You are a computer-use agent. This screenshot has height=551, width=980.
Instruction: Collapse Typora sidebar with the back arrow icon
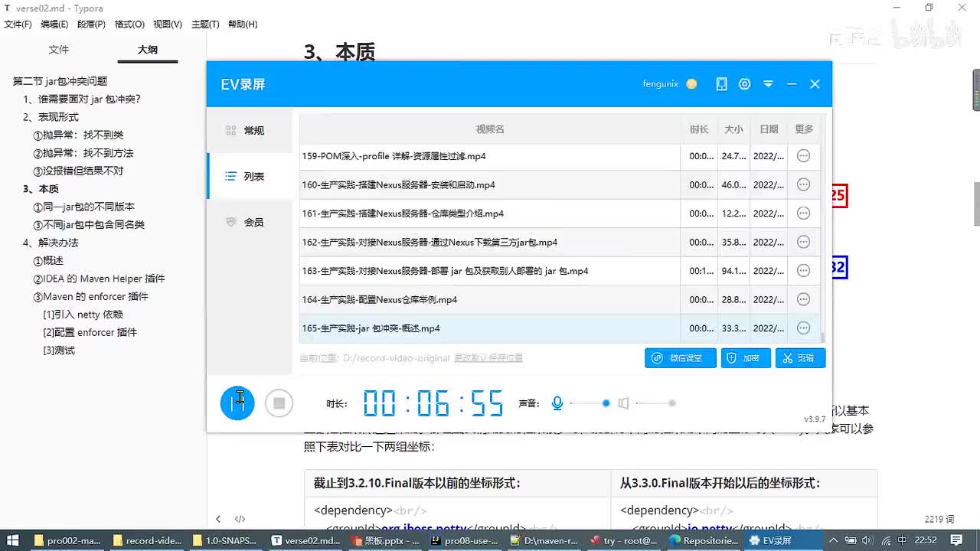pyautogui.click(x=218, y=519)
